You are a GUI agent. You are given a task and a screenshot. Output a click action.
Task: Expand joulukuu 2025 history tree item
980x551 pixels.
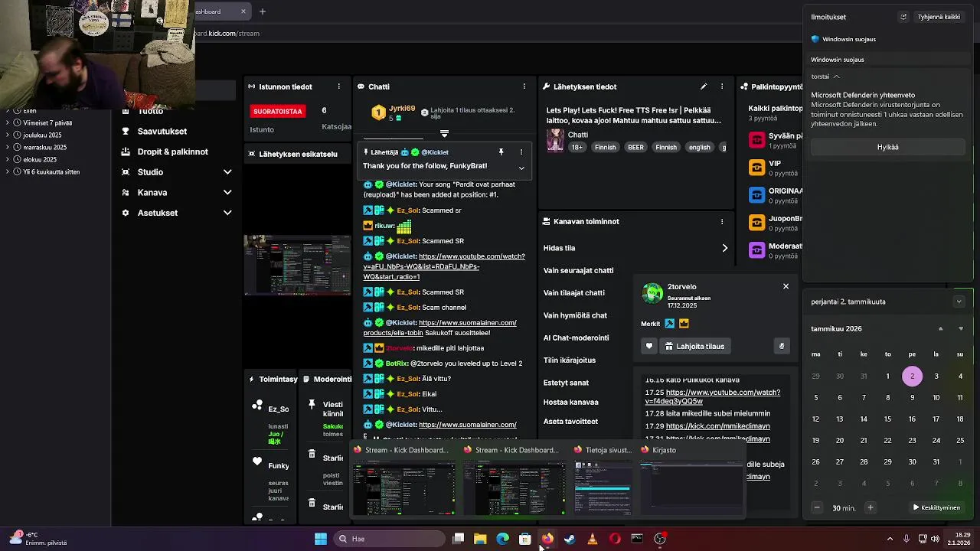tap(8, 135)
